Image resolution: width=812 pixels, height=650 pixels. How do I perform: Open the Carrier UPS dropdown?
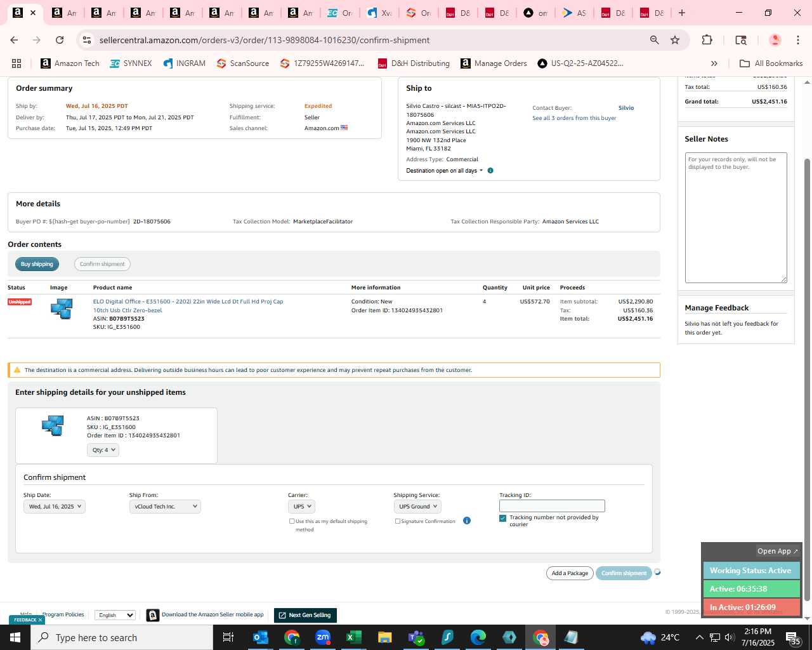[x=301, y=507]
